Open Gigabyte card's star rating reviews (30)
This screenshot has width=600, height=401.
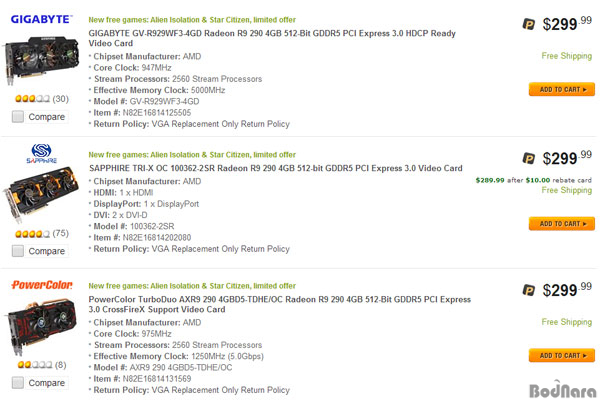click(x=40, y=99)
